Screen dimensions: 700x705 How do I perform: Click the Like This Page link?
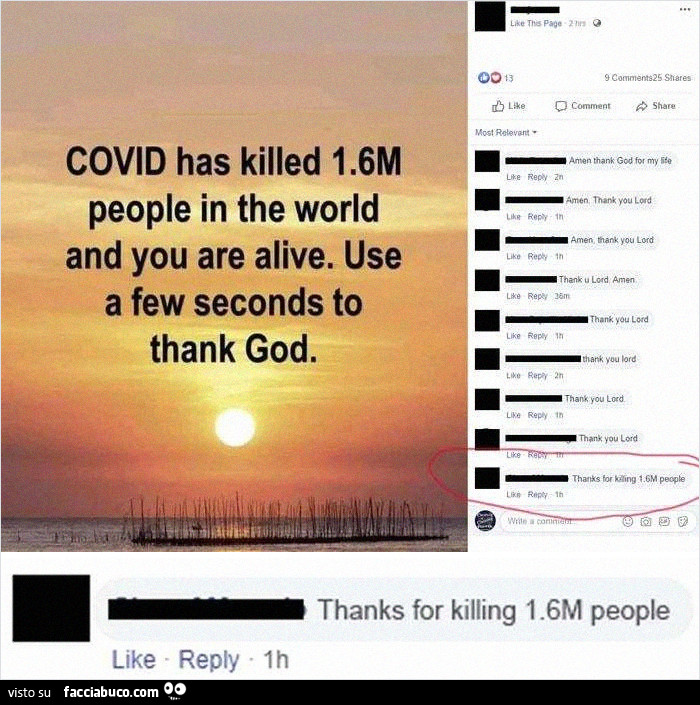[x=536, y=23]
